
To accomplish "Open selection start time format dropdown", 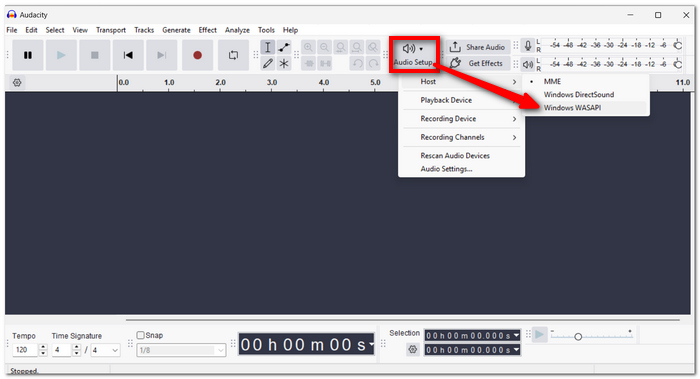I will click(517, 335).
